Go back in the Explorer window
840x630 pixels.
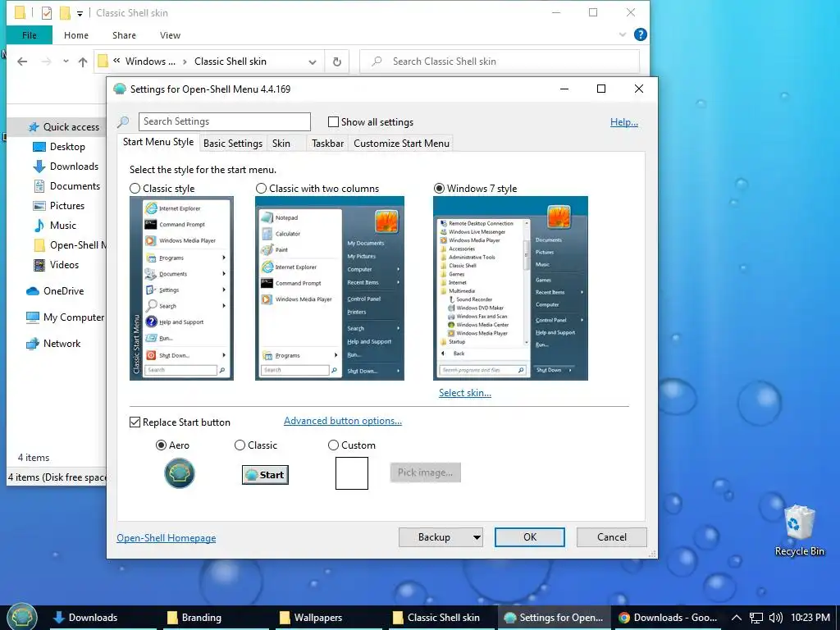click(22, 62)
